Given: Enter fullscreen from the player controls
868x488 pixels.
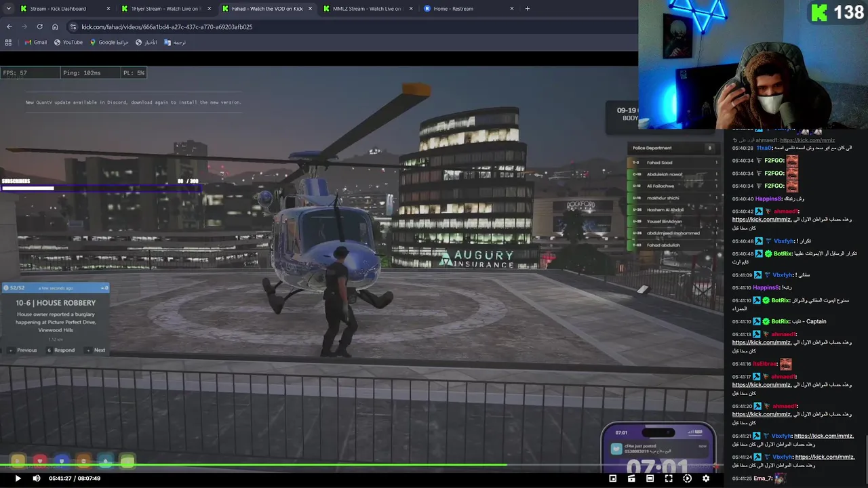Looking at the screenshot, I should (669, 479).
